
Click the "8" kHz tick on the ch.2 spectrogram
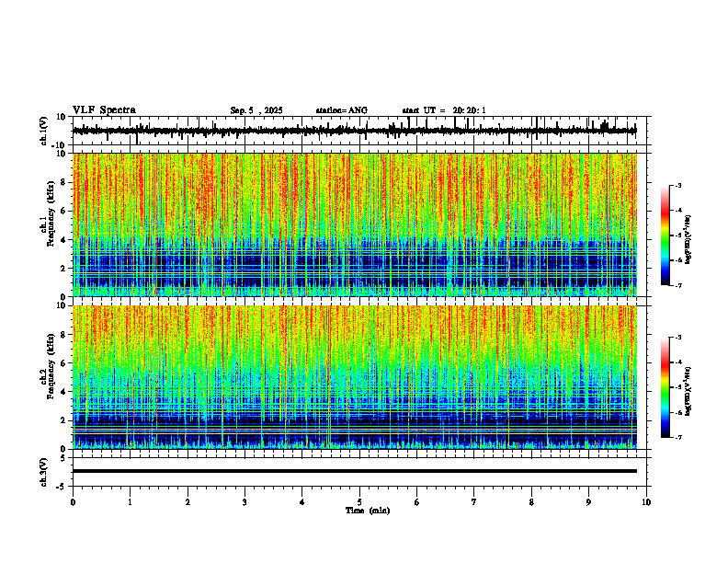63,335
